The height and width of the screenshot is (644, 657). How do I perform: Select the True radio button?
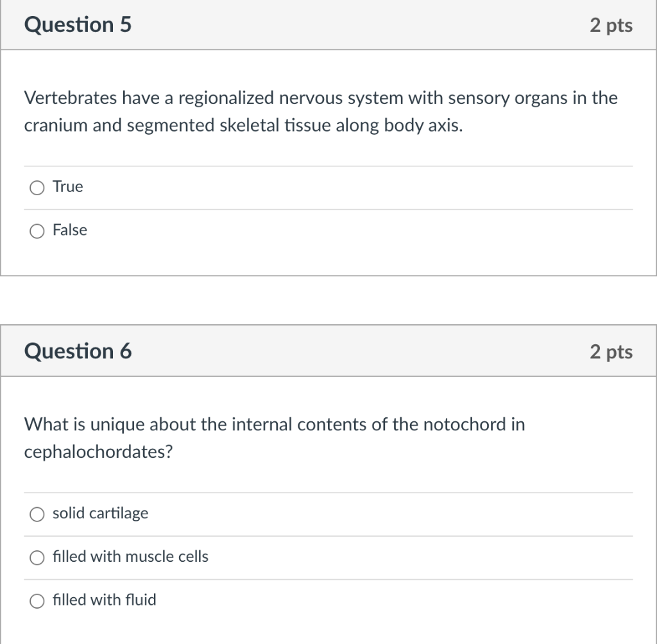pyautogui.click(x=37, y=187)
